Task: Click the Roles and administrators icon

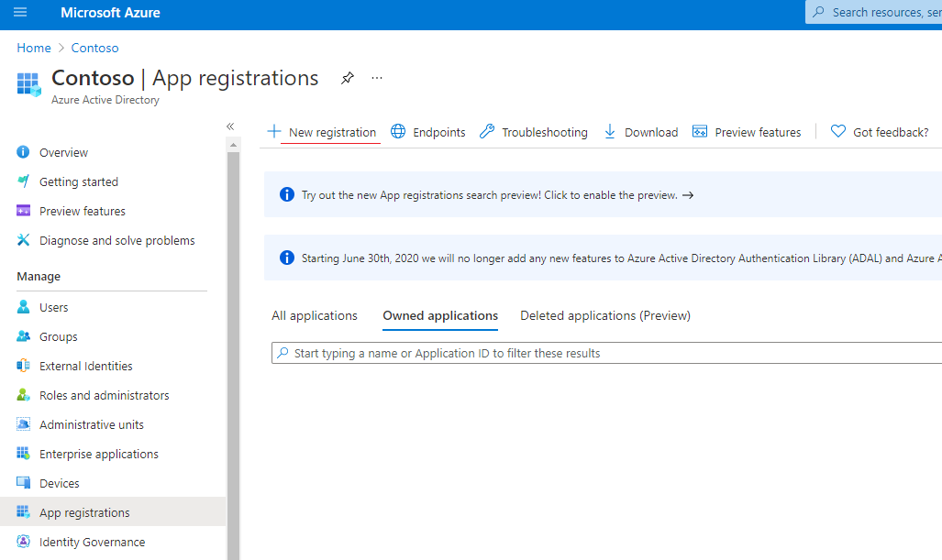Action: point(23,394)
